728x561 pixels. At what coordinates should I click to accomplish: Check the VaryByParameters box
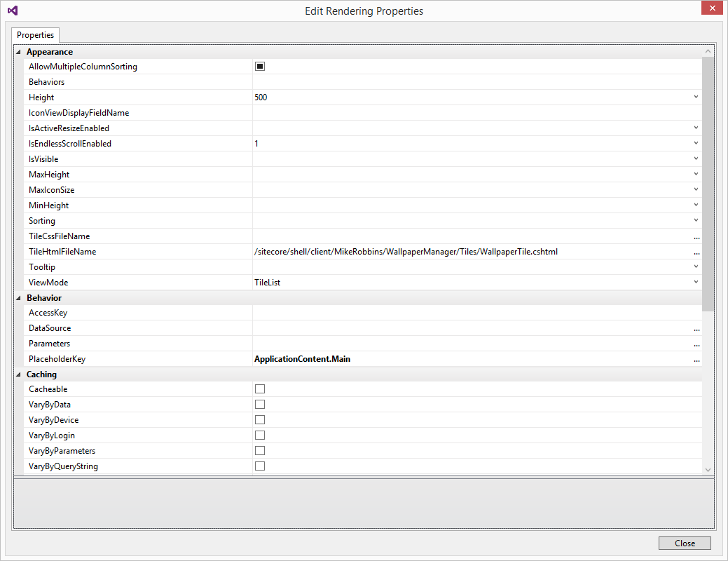(260, 450)
